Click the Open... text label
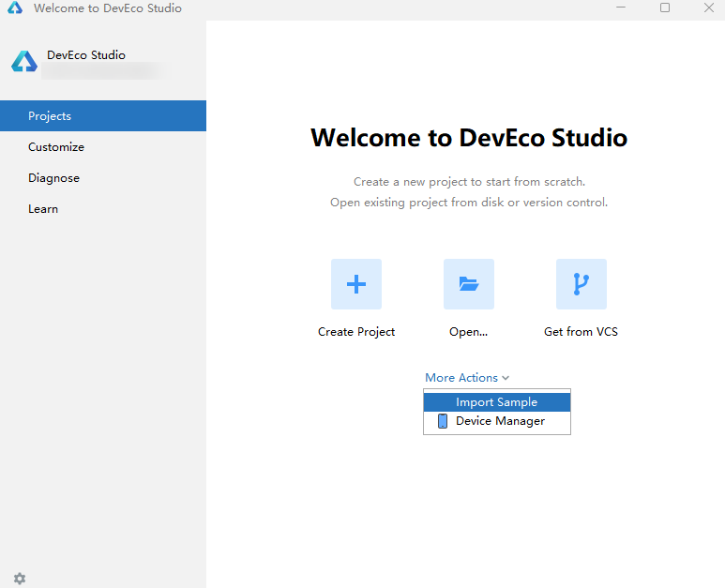 tap(469, 332)
